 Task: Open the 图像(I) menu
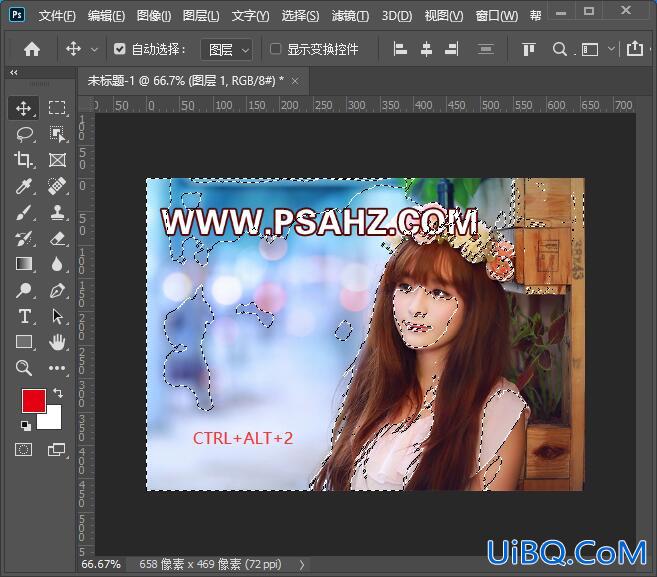(154, 16)
